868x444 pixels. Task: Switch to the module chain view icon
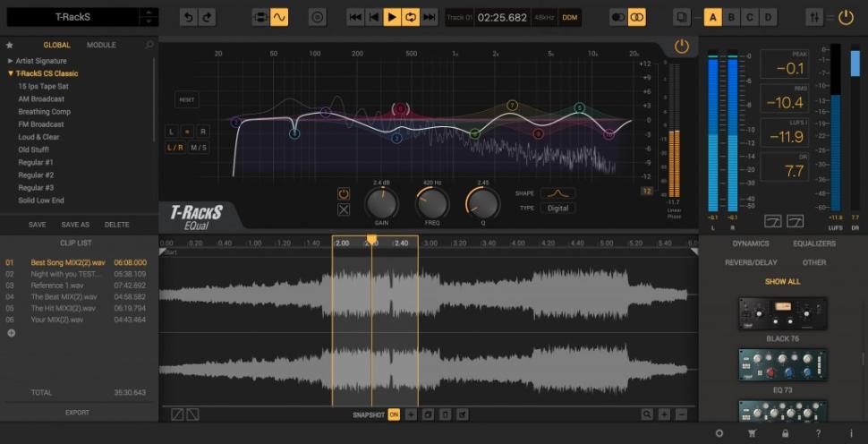click(260, 17)
